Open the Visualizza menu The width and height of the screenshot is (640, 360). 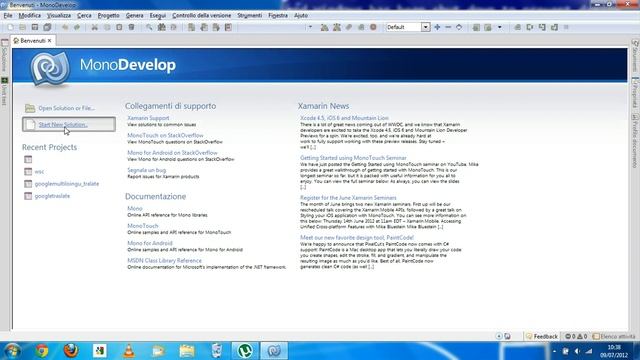pos(59,16)
